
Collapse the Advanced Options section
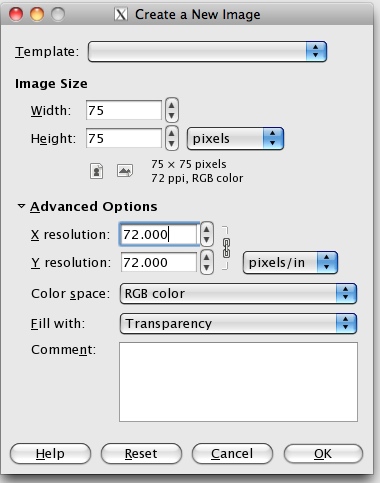click(21, 206)
